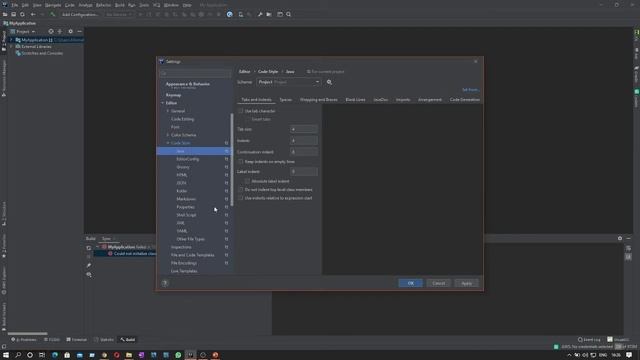Switch to the Spaces tab

click(x=286, y=100)
